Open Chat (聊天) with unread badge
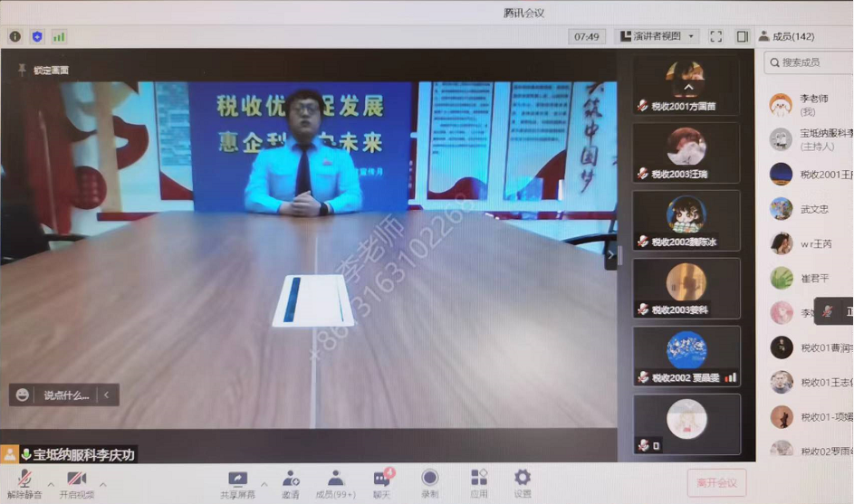The image size is (854, 504). coord(381,483)
